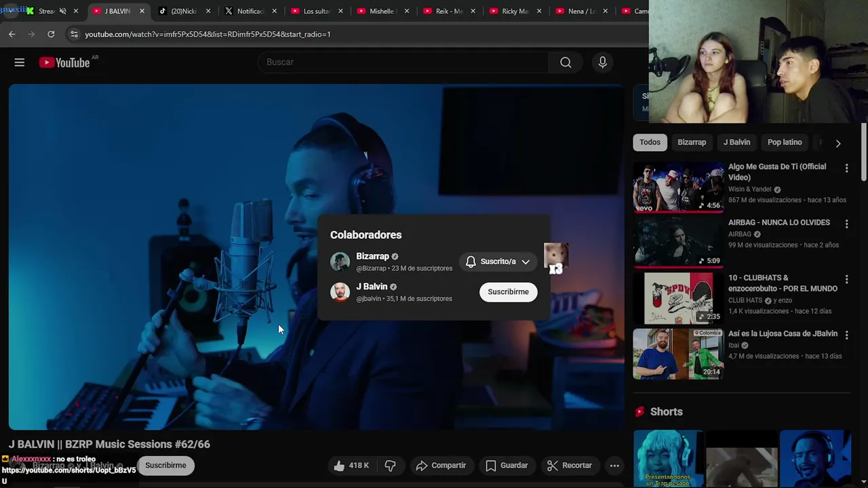Viewport: 868px width, 488px height.
Task: Click title Algo Me Gusta De Ti (Official Video)
Action: (x=777, y=172)
